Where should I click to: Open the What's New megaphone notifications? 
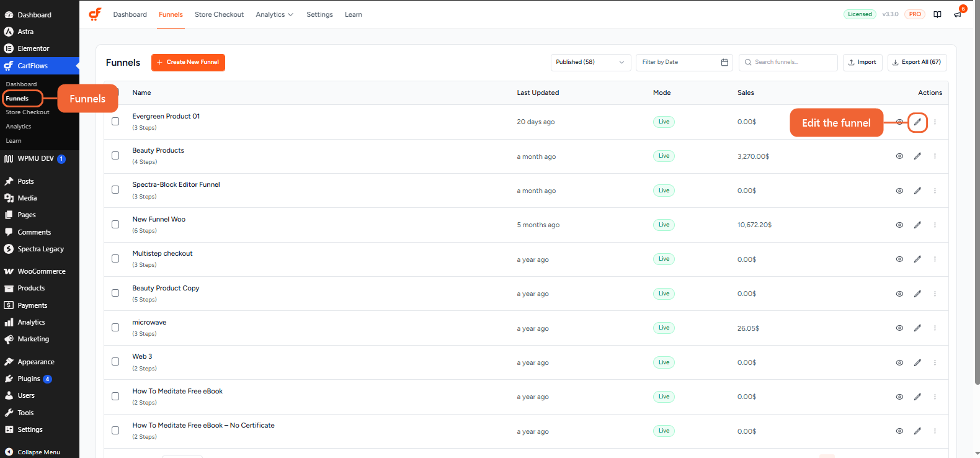coord(958,14)
